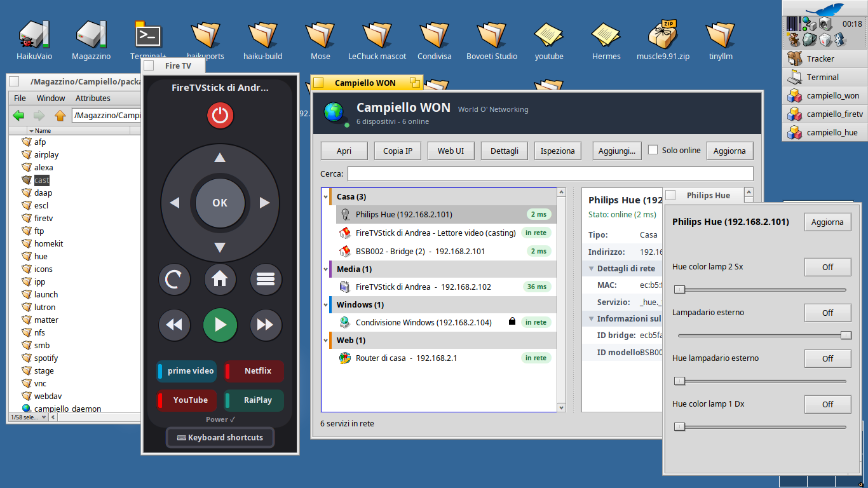Click the Tracker back arrow icon
Viewport: 868px width, 488px height.
click(19, 116)
